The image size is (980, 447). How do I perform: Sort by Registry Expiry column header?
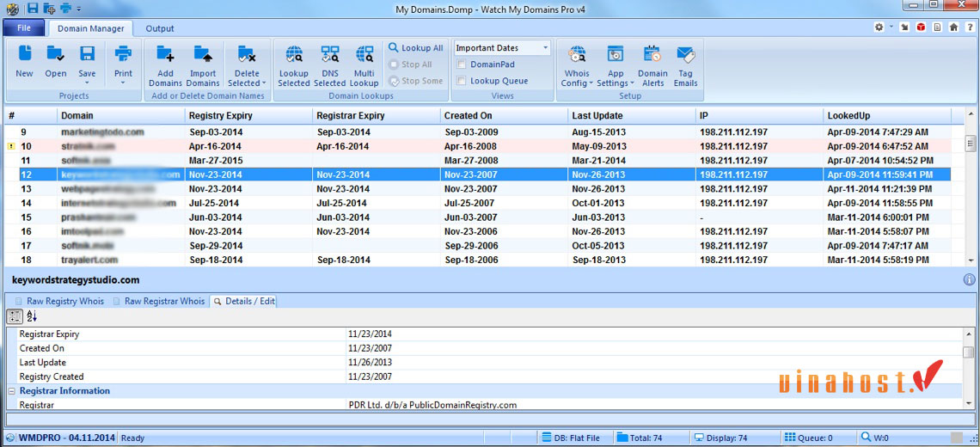tap(248, 116)
